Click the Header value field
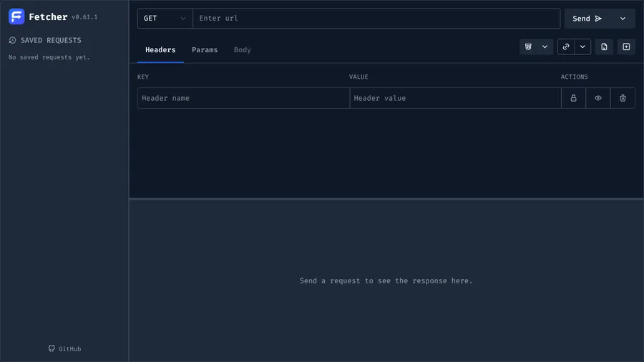644x362 pixels. [x=456, y=98]
